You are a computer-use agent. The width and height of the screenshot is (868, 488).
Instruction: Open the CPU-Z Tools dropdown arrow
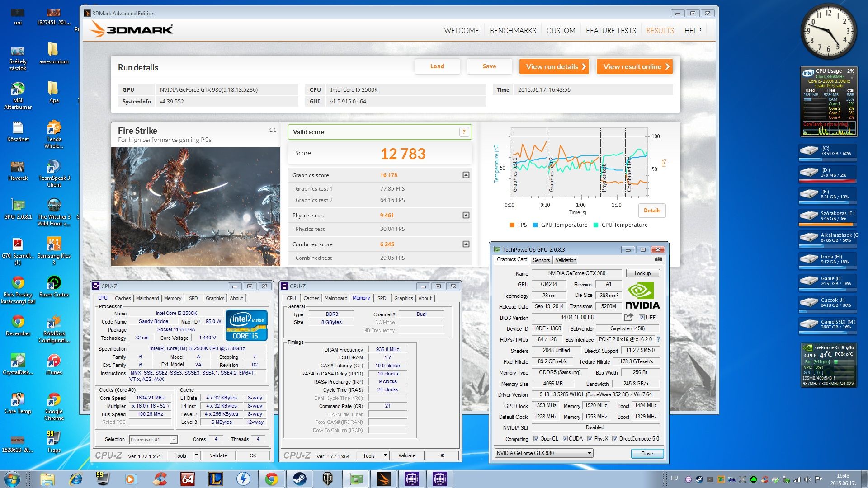[197, 455]
